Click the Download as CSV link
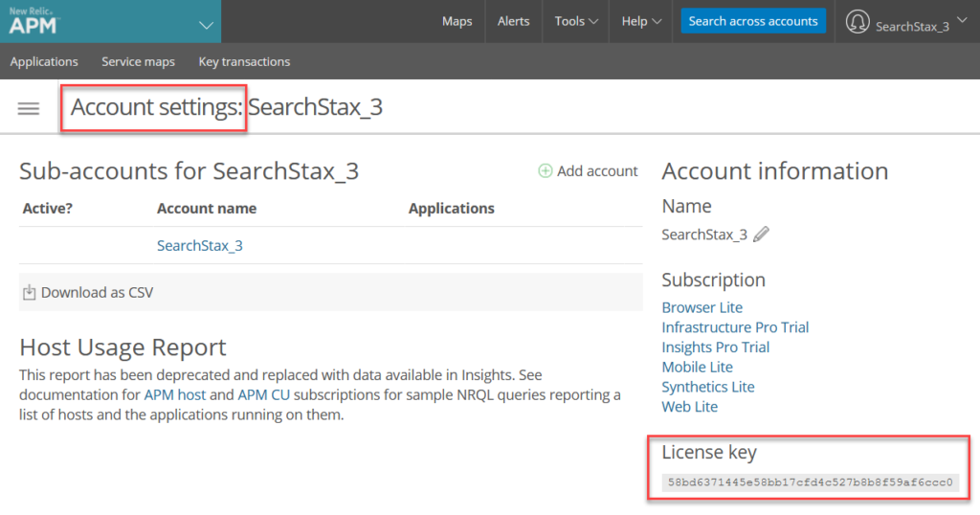This screenshot has width=980, height=515. click(x=97, y=293)
